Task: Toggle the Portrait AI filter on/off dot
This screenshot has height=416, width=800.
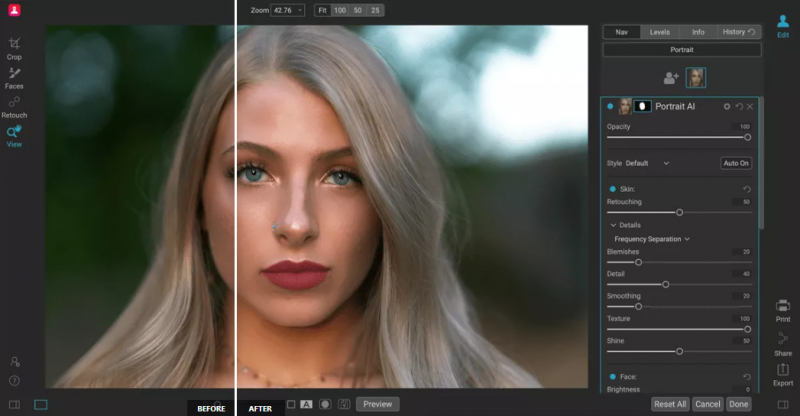Action: 610,106
